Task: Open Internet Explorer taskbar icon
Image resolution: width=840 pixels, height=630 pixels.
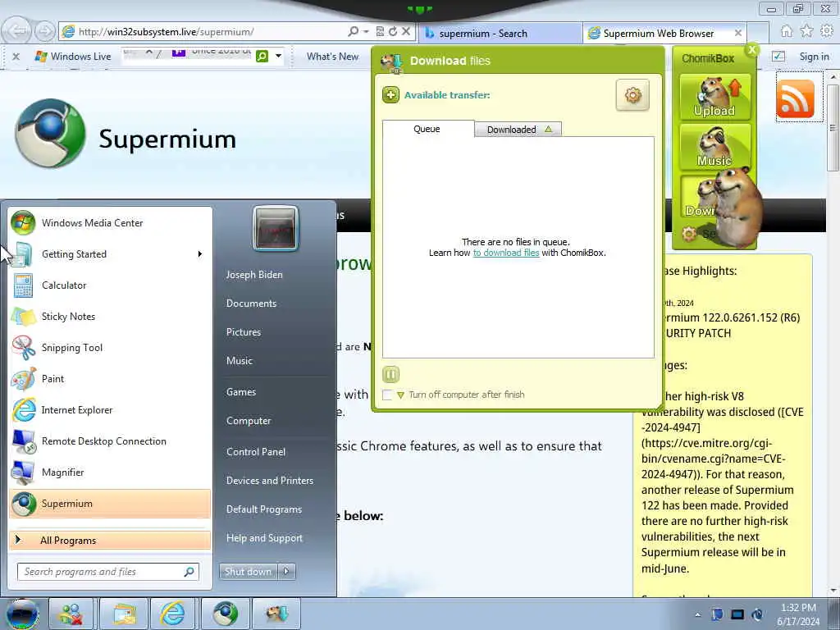Action: 173,614
